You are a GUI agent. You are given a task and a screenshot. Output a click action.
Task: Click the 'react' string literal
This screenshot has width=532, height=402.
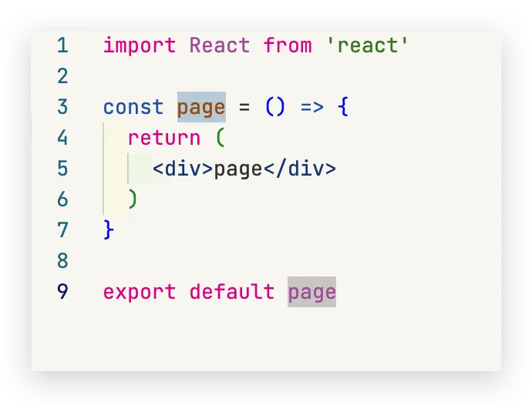click(x=367, y=45)
